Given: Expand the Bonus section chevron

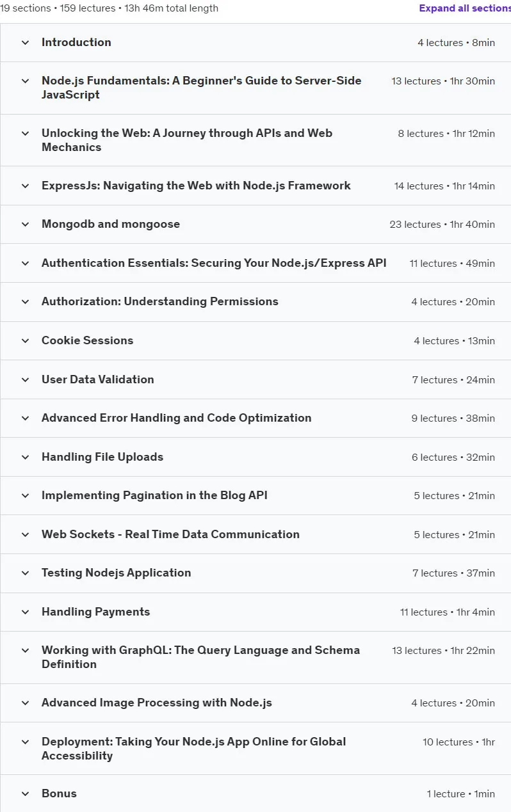Looking at the screenshot, I should coord(26,794).
